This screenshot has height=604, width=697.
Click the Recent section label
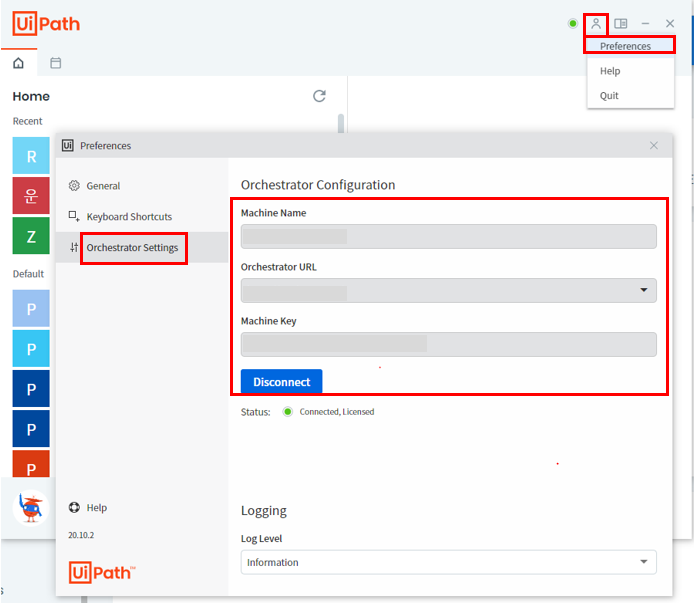tap(28, 121)
